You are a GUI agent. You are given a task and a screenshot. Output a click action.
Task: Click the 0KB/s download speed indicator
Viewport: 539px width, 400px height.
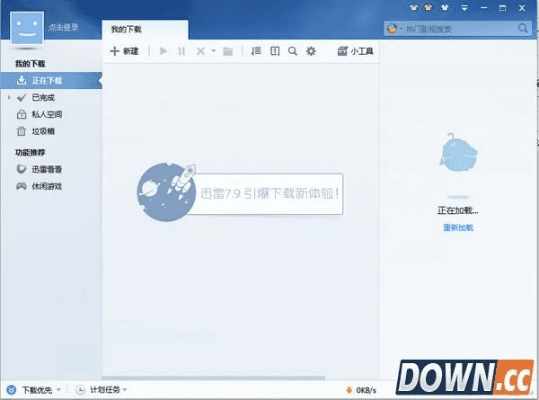click(x=361, y=390)
